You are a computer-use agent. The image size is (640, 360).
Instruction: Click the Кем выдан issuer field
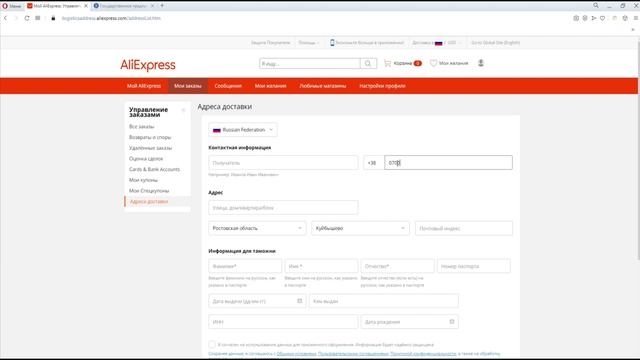(x=384, y=301)
